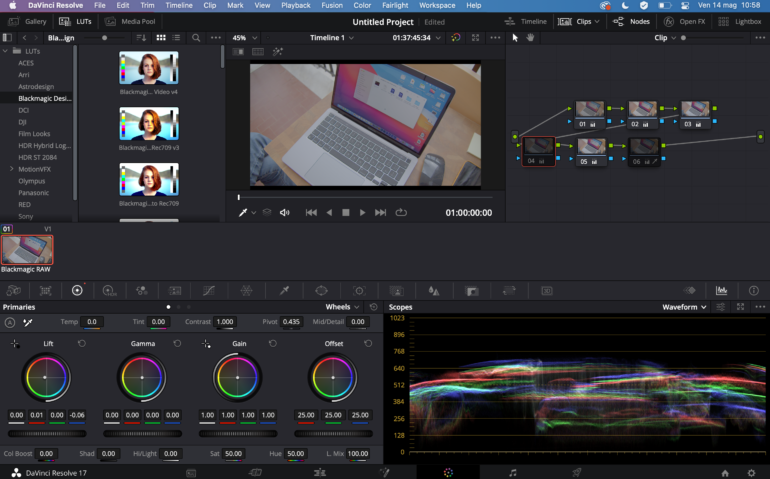Select the Gain white point picker
This screenshot has width=770, height=479.
coord(206,343)
